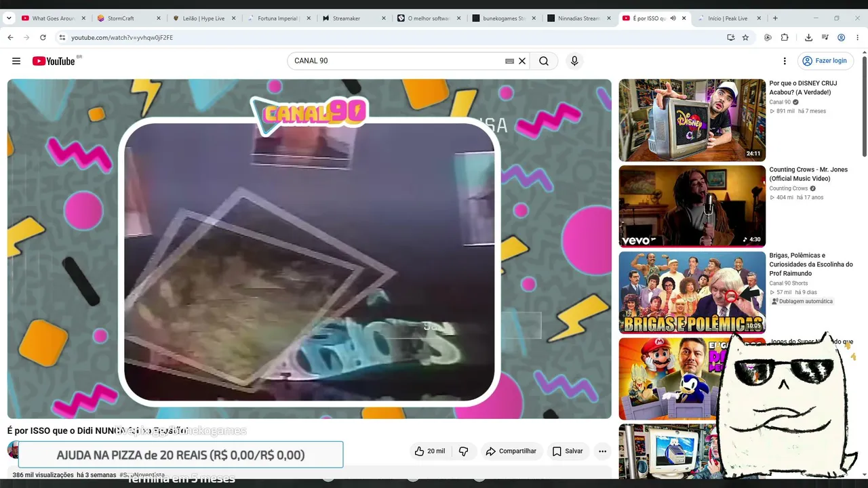
Task: Click the Compartilhar share button
Action: click(511, 451)
